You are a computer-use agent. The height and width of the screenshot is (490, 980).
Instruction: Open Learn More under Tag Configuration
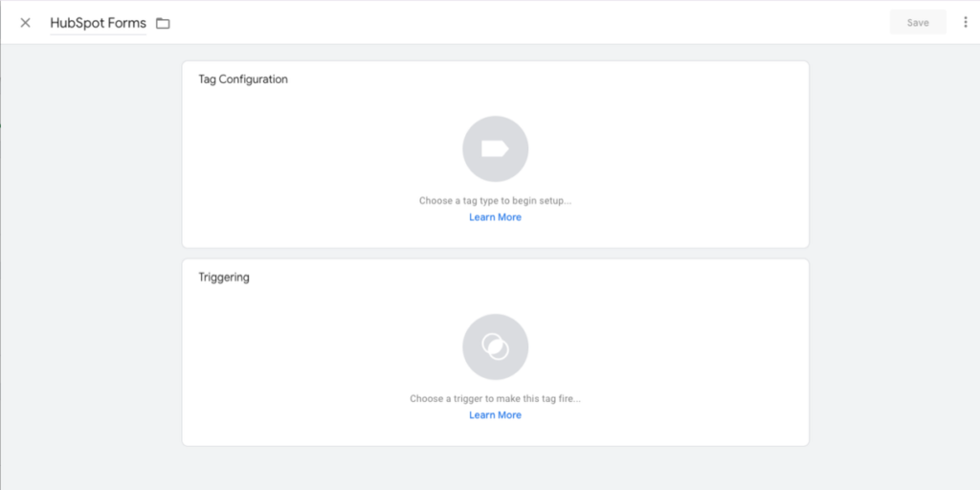(495, 217)
